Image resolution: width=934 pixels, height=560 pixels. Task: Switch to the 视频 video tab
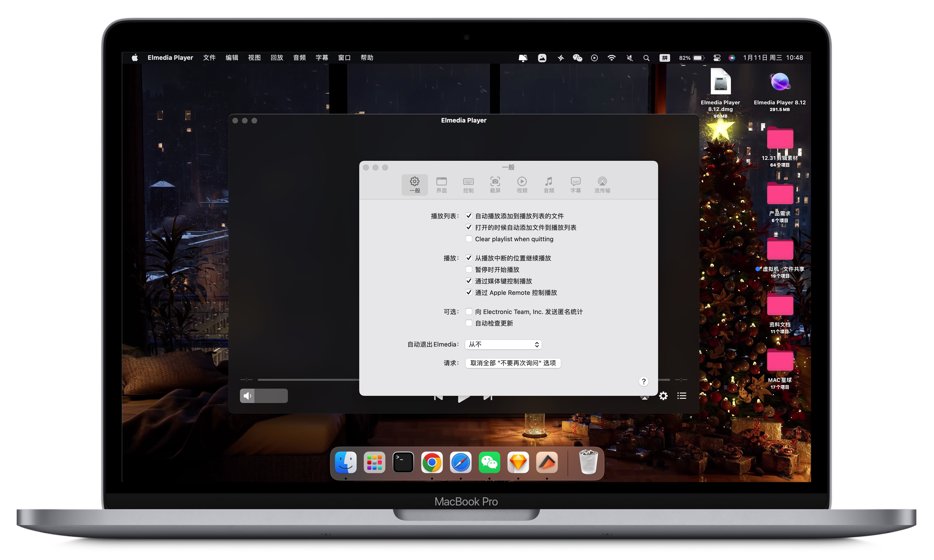point(522,185)
